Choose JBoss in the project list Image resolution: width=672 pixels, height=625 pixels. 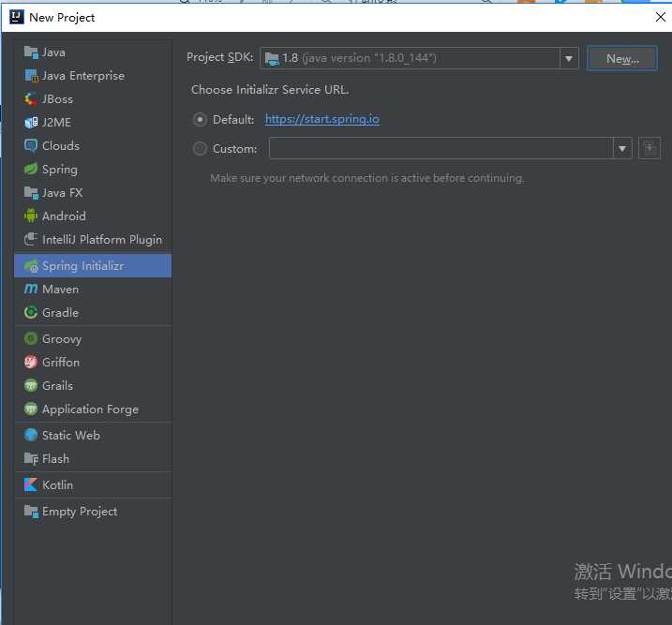[x=93, y=99]
